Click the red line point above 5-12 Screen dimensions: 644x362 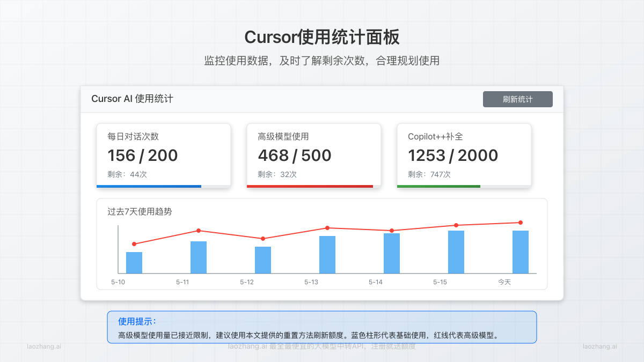[x=263, y=239]
